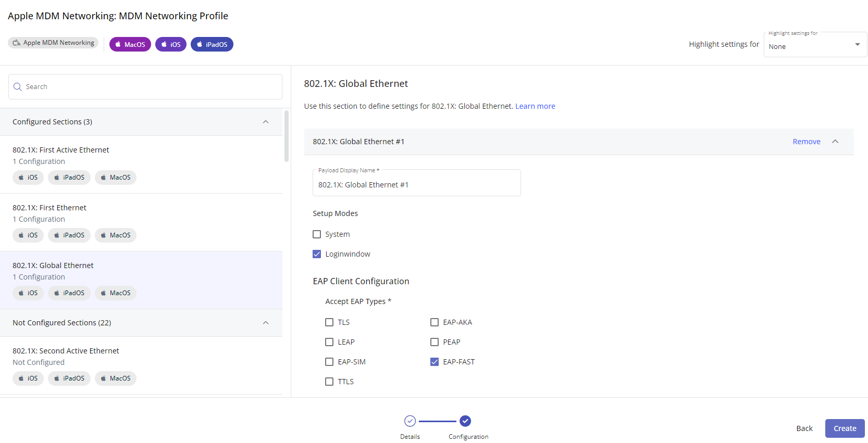This screenshot has width=868, height=443.
Task: Uncheck the EAP-FAST option
Action: click(x=435, y=362)
